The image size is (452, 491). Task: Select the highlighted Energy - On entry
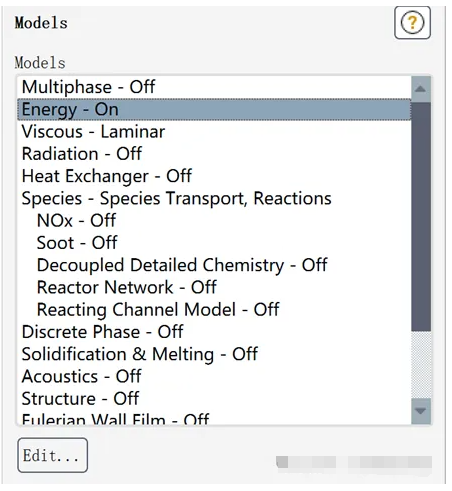click(214, 109)
